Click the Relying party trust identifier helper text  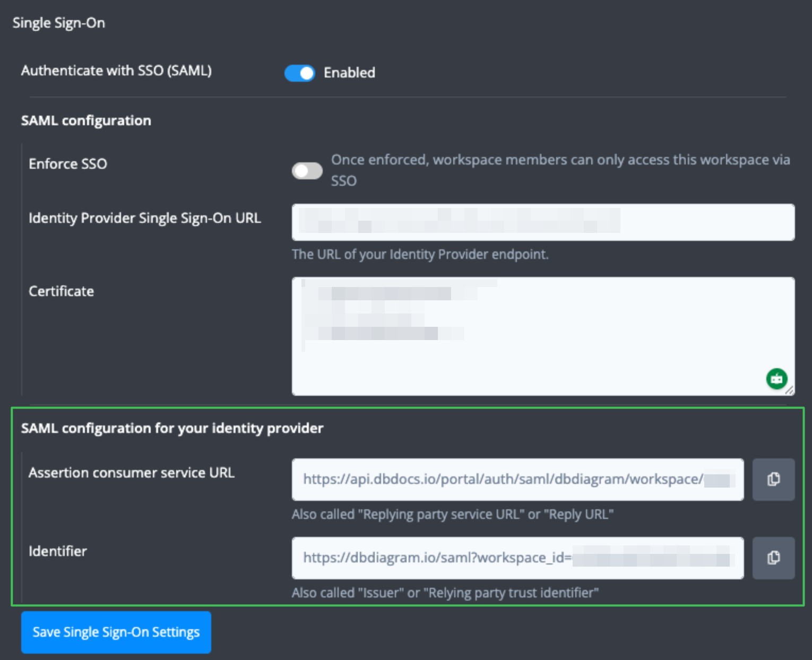pyautogui.click(x=445, y=593)
